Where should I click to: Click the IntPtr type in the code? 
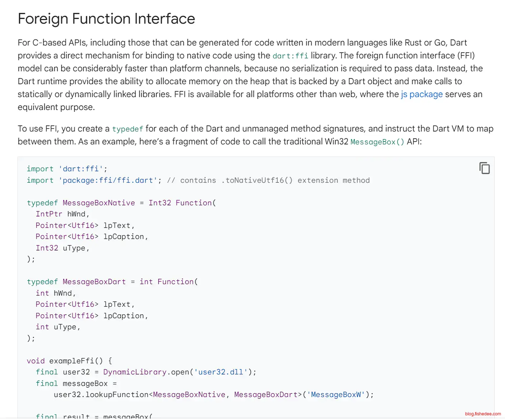(49, 214)
